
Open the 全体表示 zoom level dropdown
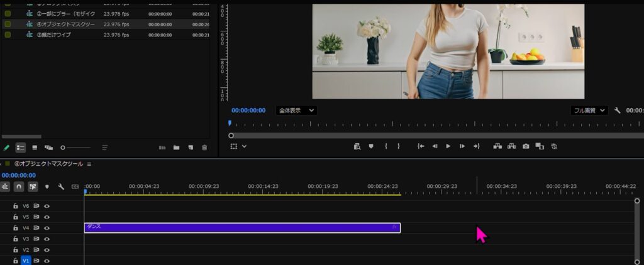pos(296,111)
